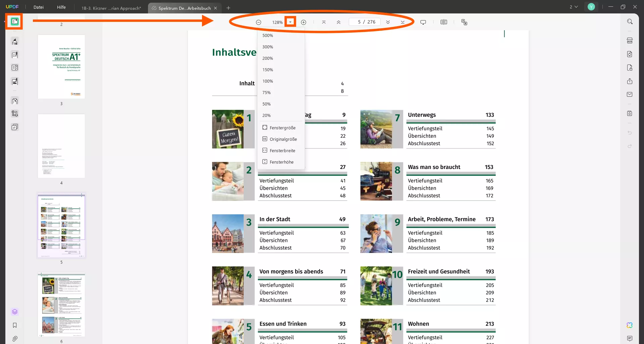This screenshot has width=644, height=344.
Task: Select the Crop Pages tool
Action: coord(15,114)
